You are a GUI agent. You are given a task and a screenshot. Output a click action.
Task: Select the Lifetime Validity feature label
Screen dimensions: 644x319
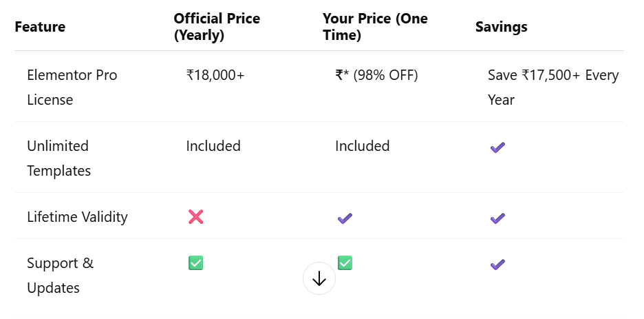[77, 217]
